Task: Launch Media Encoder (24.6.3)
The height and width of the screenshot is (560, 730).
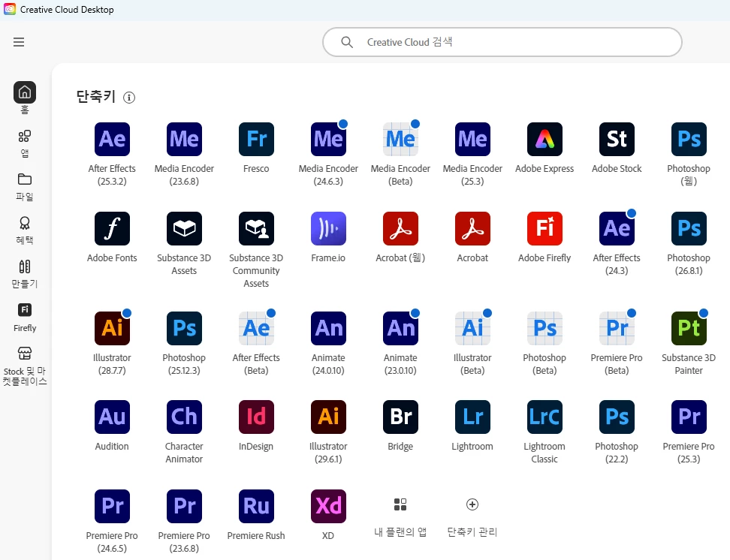Action: tap(328, 139)
